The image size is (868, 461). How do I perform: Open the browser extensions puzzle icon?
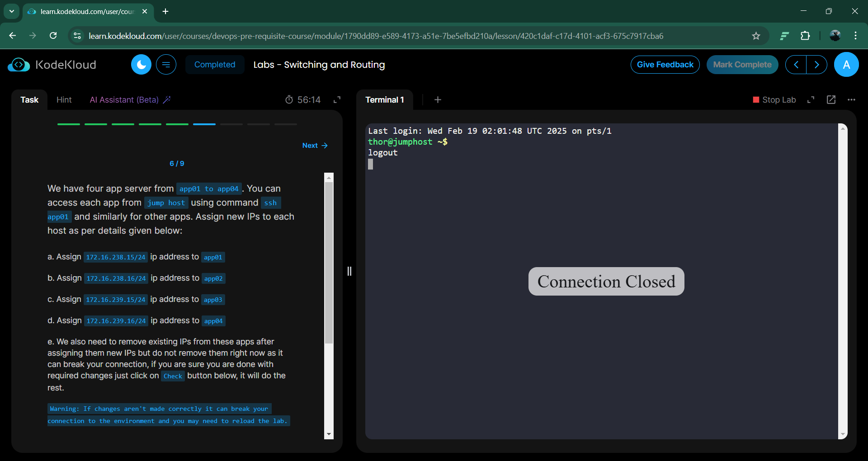pyautogui.click(x=805, y=36)
